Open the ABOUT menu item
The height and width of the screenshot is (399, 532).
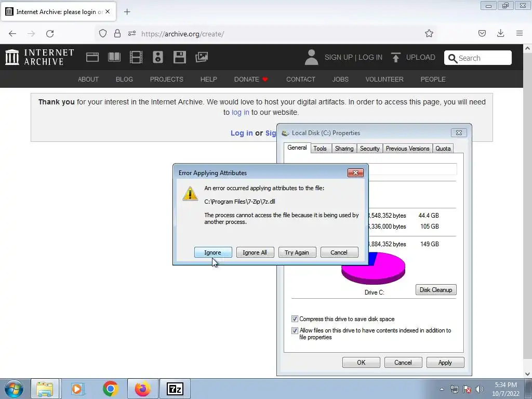pos(88,79)
